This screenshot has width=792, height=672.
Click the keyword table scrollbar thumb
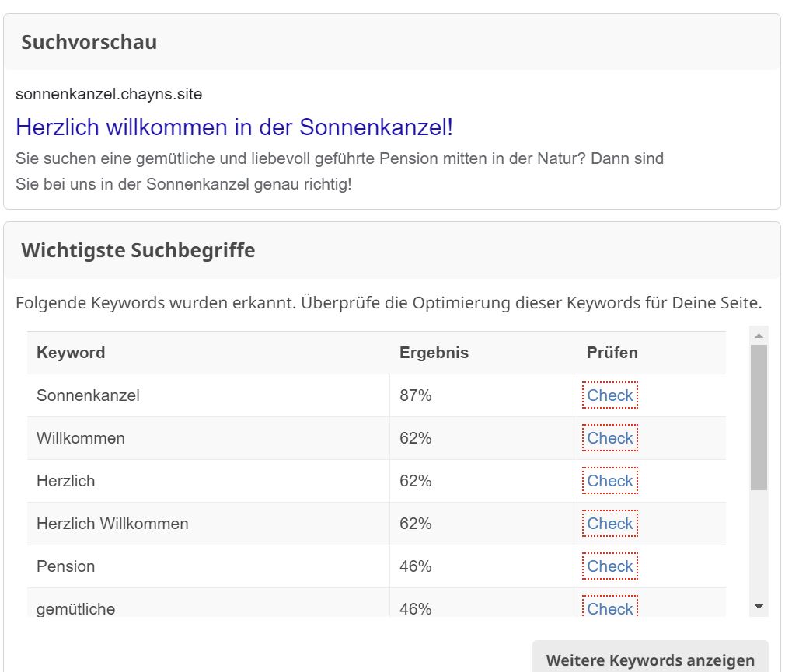[x=759, y=417]
